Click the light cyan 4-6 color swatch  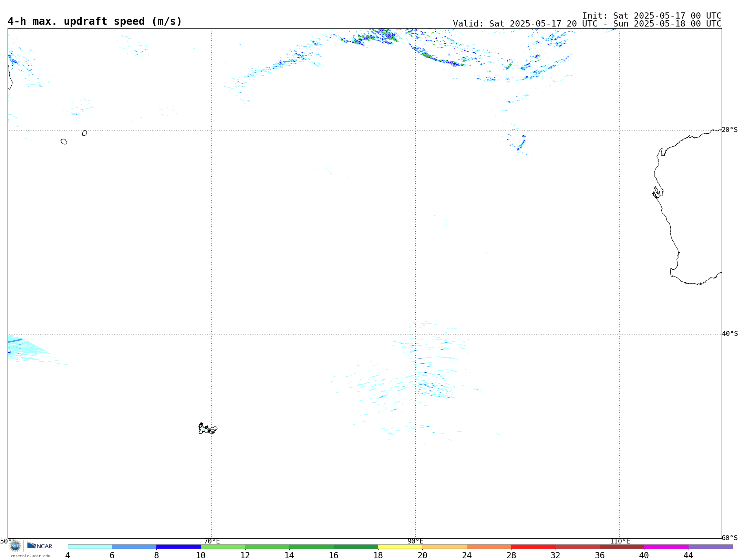90,547
